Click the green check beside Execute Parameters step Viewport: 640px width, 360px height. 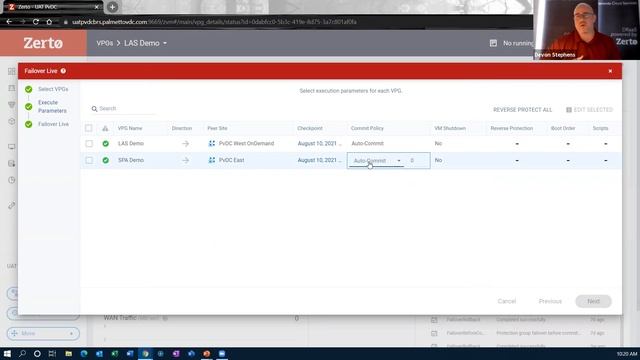pyautogui.click(x=29, y=107)
